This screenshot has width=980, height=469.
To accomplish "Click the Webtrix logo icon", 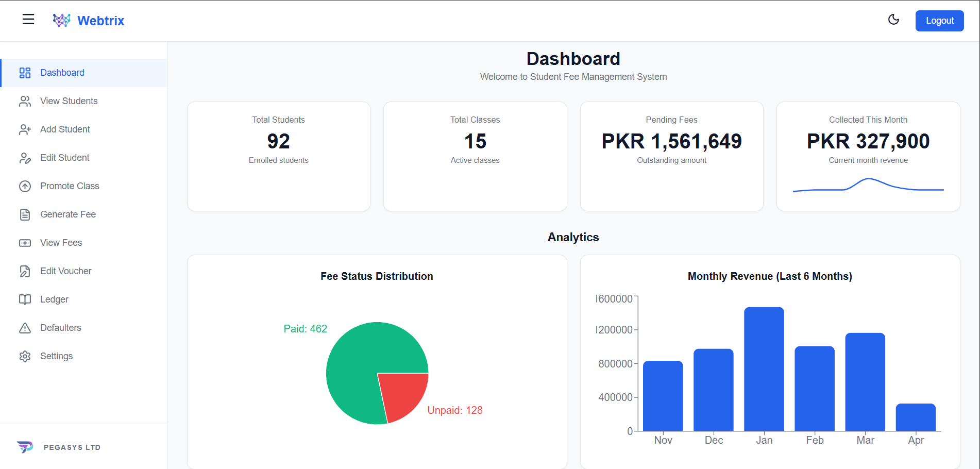I will (61, 21).
